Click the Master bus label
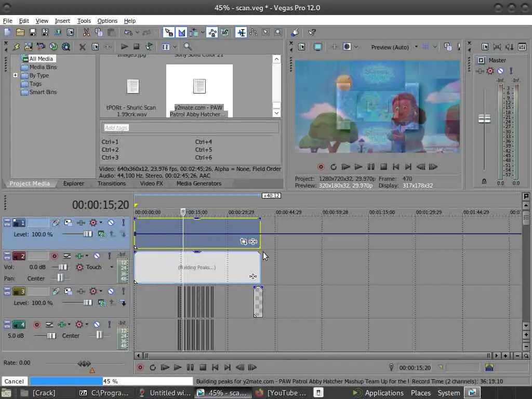Screen dimensions: 532x399 click(497, 60)
